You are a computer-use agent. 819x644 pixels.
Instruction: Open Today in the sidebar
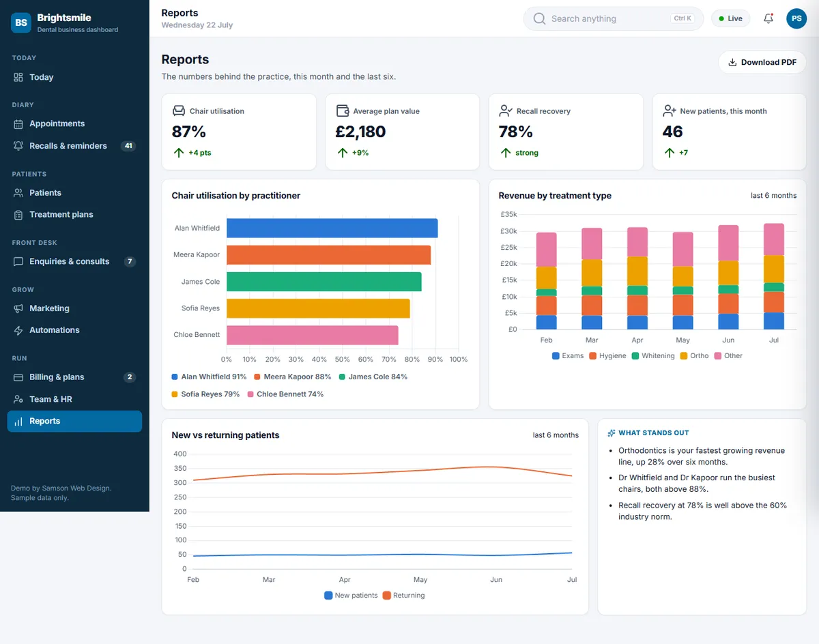click(x=74, y=77)
